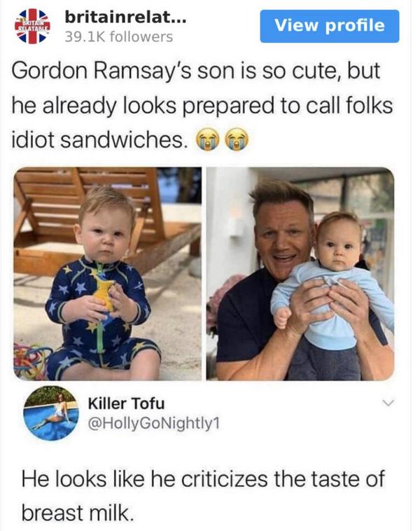Click the View profile button
420x531 pixels.
[x=329, y=26]
